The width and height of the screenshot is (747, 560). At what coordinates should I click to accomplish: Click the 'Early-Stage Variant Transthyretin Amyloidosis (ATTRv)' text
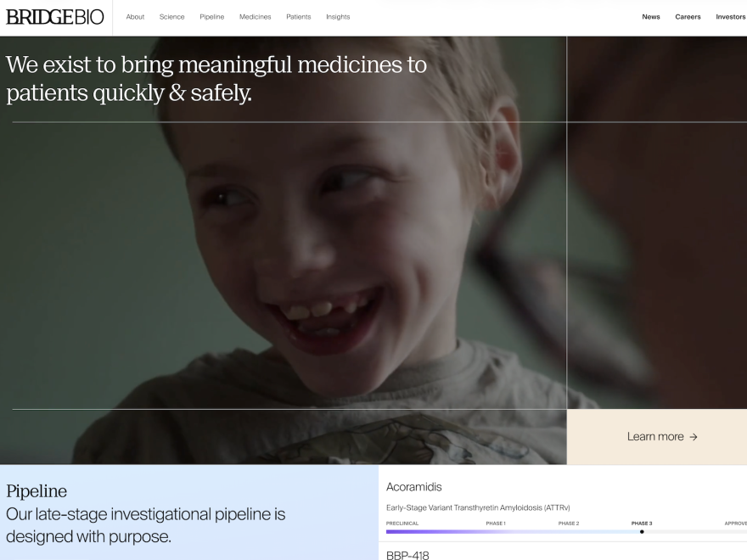click(x=478, y=507)
